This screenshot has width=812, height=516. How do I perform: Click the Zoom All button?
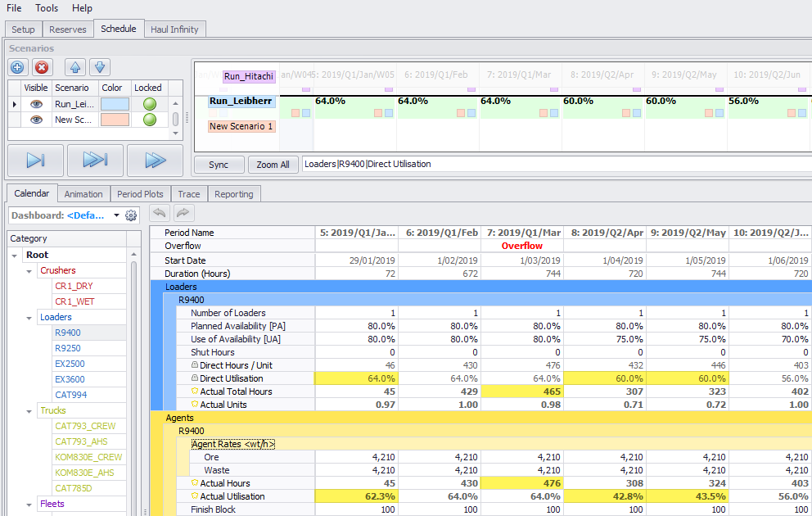pos(273,165)
